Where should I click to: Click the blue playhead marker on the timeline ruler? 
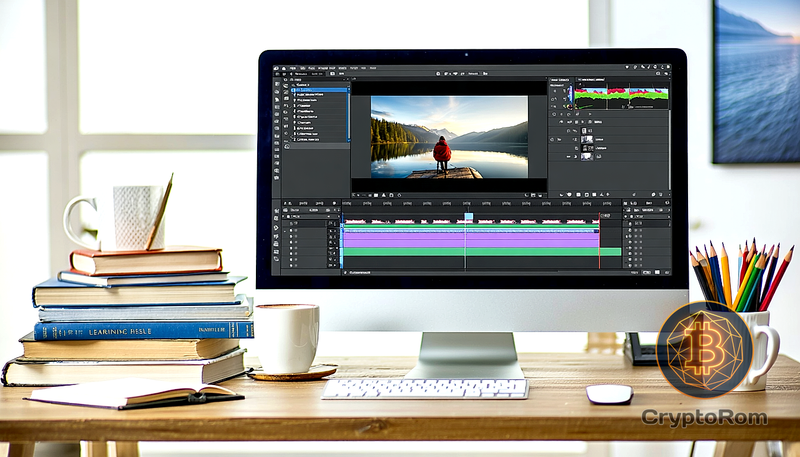click(x=468, y=216)
